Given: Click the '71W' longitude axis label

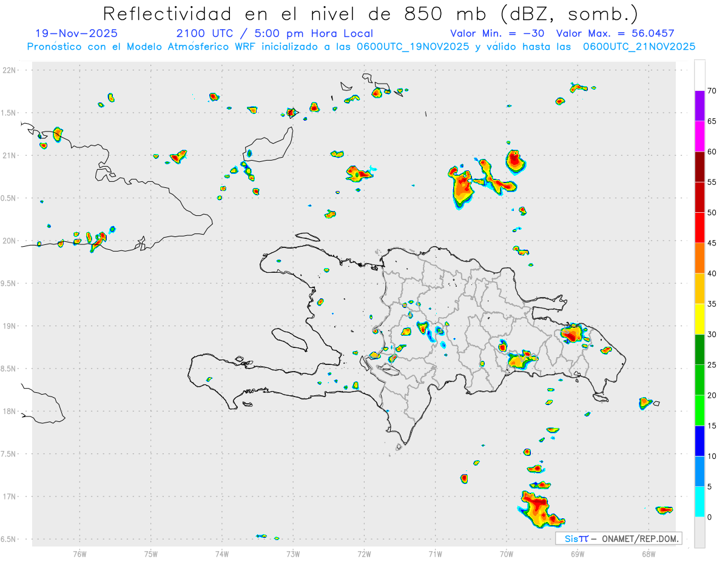Looking at the screenshot, I should 435,554.
